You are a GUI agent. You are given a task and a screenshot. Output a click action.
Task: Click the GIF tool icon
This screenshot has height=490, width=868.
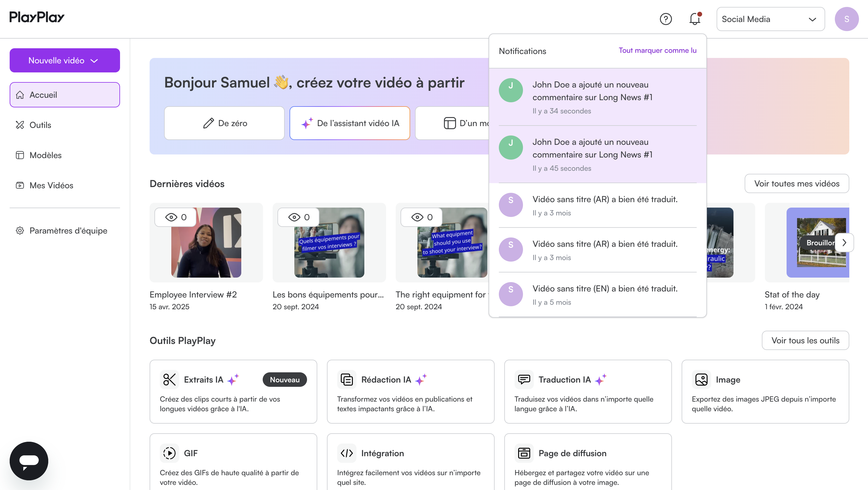(169, 453)
